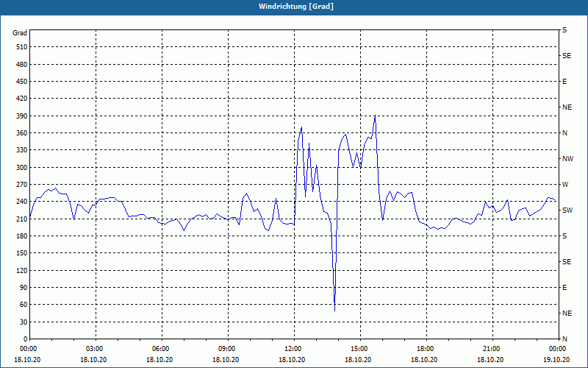Screen dimensions: 588x368
Task: Select the 510 y-axis value
Action: pos(22,47)
